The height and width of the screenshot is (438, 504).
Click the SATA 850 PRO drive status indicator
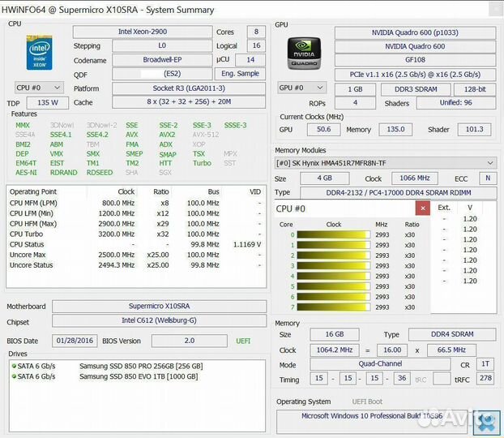coord(14,366)
